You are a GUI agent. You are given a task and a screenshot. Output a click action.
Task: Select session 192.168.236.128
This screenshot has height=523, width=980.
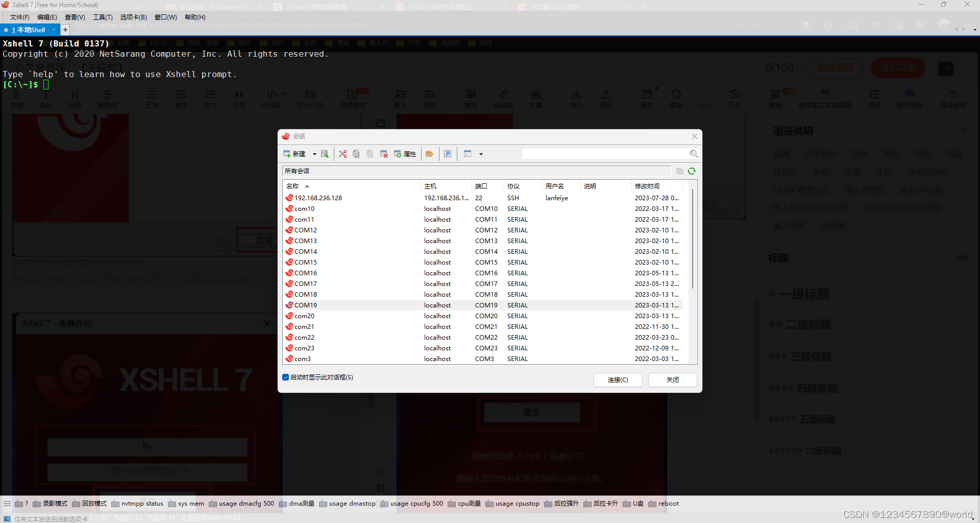point(483,198)
